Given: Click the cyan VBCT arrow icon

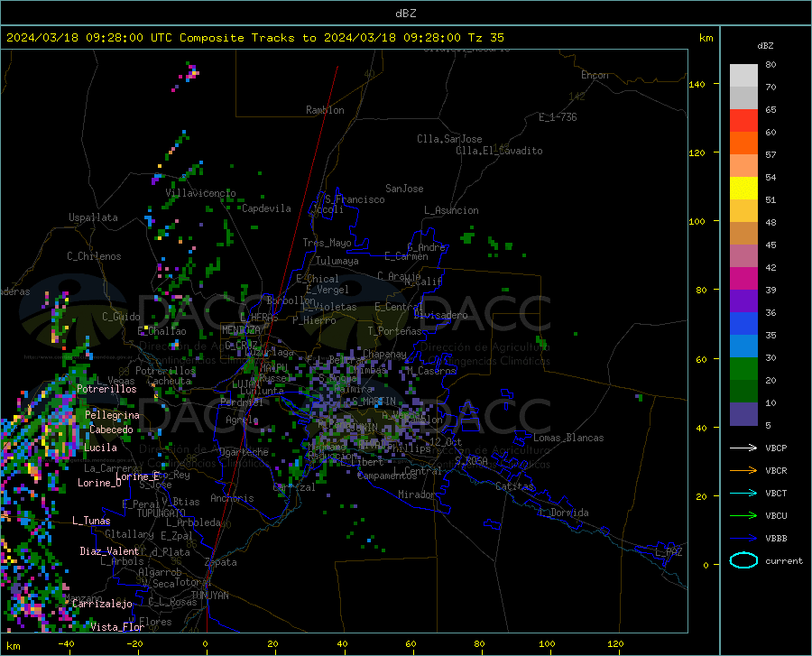Looking at the screenshot, I should (x=743, y=493).
